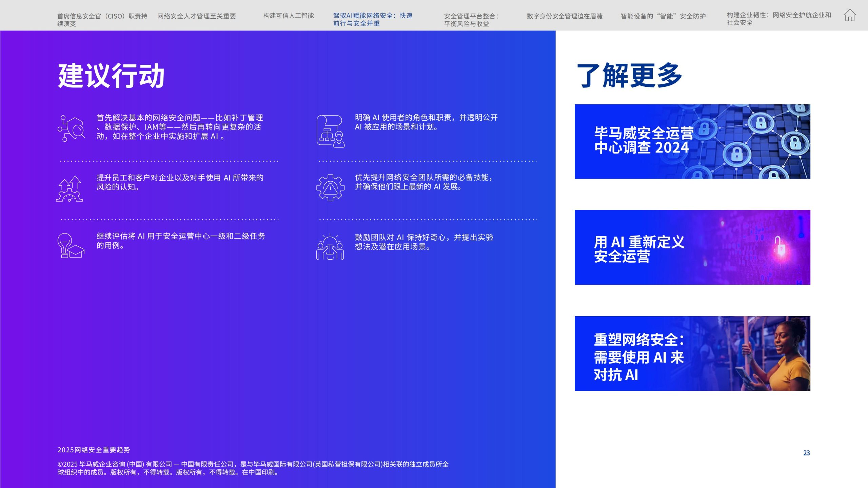Click the org chart document icon
The image size is (868, 488).
click(330, 131)
